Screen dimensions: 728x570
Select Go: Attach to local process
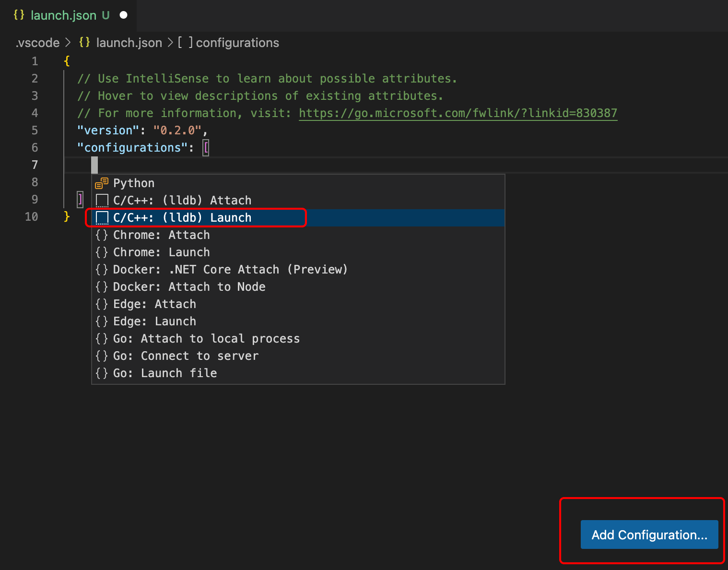pos(298,339)
